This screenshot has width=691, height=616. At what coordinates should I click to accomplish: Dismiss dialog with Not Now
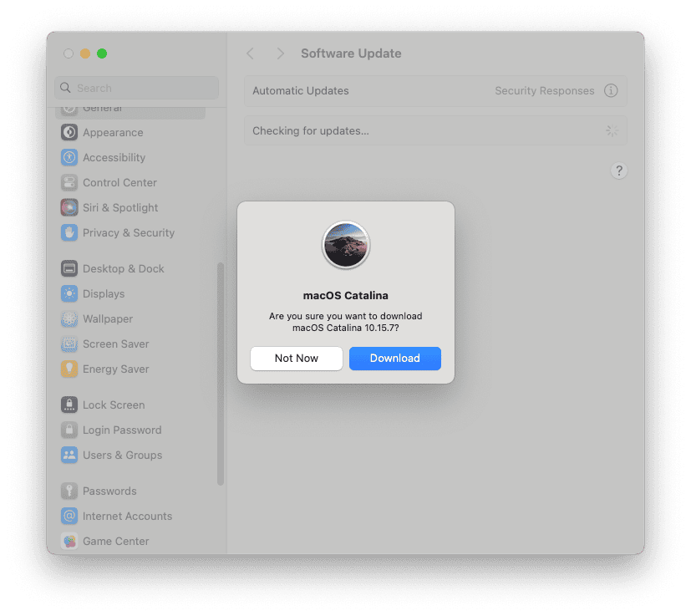pyautogui.click(x=297, y=358)
